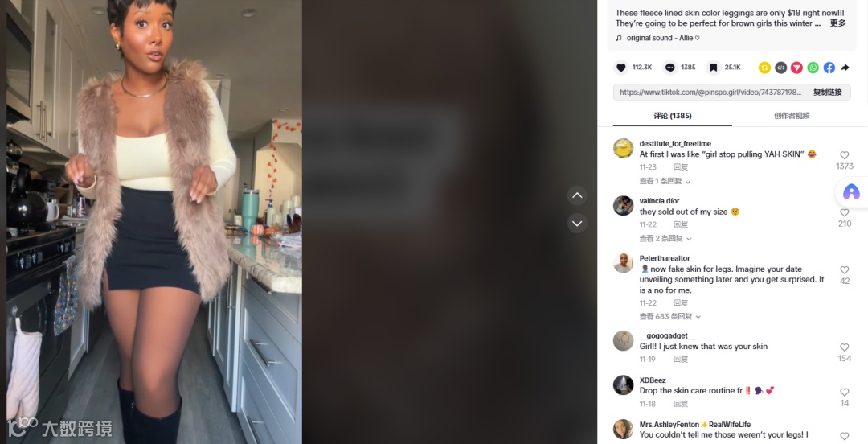Viewport: 868px width, 444px height.
Task: Click the 复制链接 copy link button
Action: (x=827, y=92)
